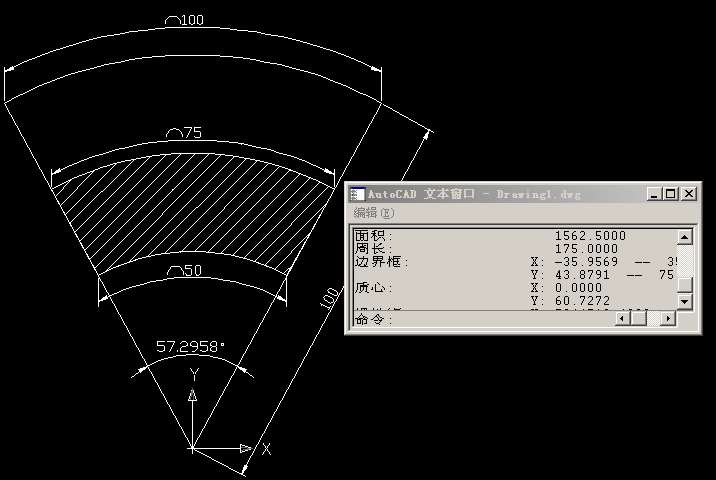
Task: Click the 质心 label
Action: tap(373, 288)
